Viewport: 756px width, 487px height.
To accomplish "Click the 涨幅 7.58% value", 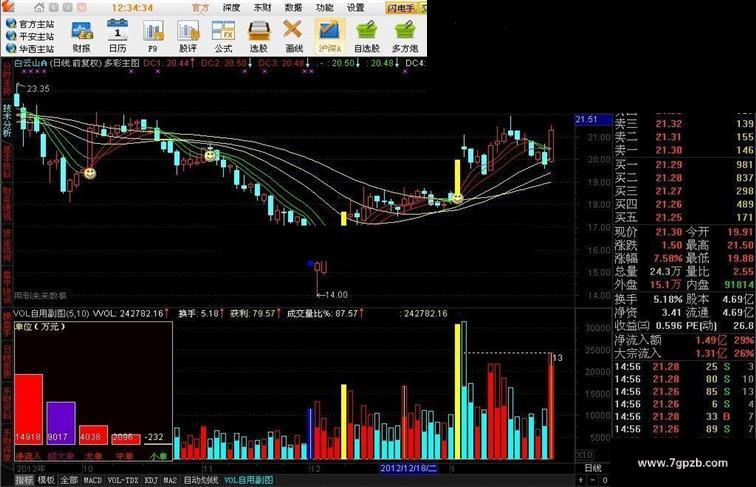I will tap(668, 258).
